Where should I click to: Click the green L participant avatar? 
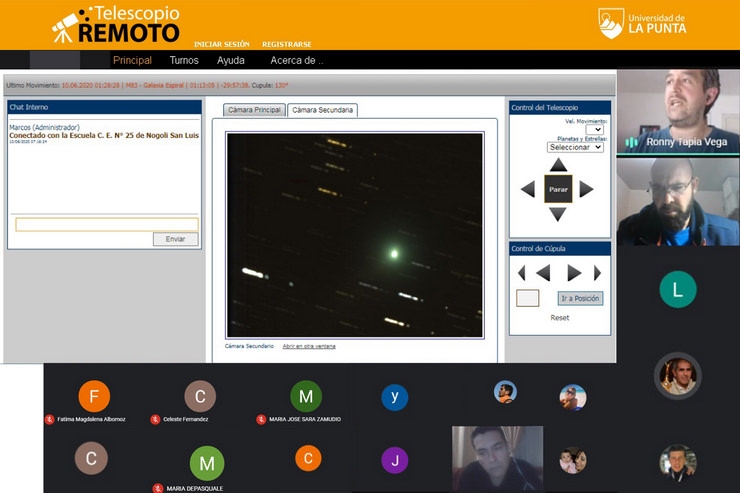coord(678,289)
